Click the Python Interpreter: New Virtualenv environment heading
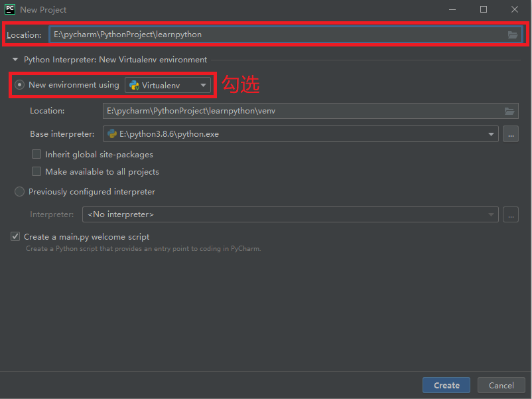This screenshot has width=532, height=399. pyautogui.click(x=115, y=60)
